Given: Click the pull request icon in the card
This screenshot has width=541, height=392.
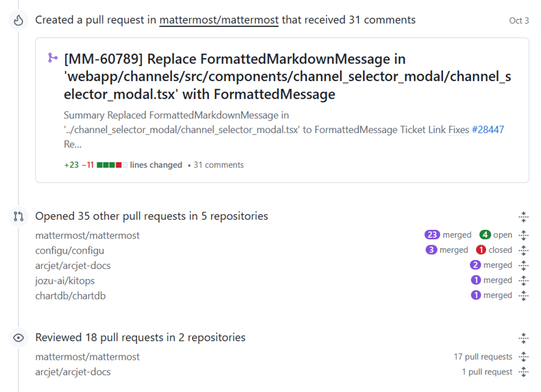Looking at the screenshot, I should point(52,58).
